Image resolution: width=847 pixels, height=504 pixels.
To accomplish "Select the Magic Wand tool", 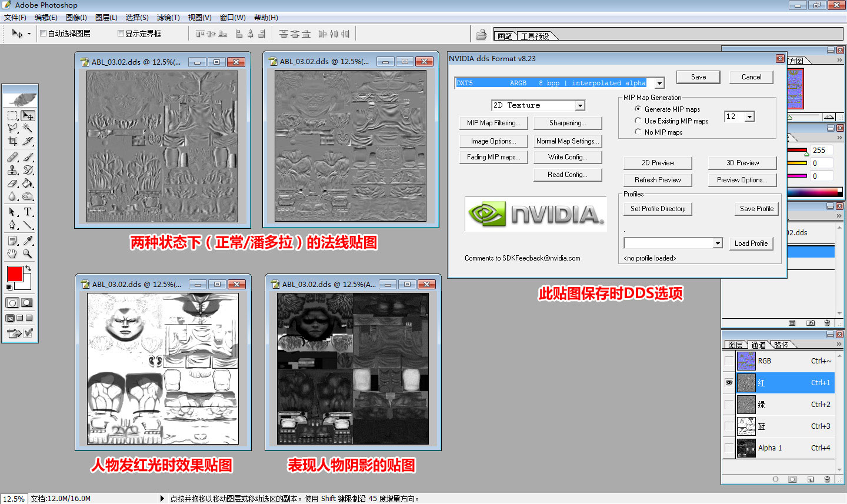I will (x=28, y=128).
